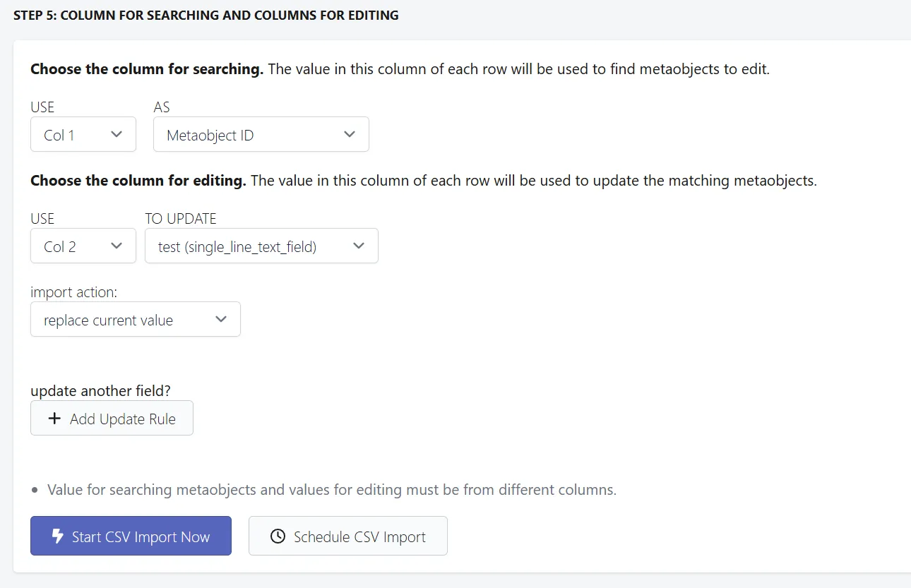This screenshot has width=911, height=588.
Task: Choose Schedule CSV Import
Action: (x=348, y=536)
